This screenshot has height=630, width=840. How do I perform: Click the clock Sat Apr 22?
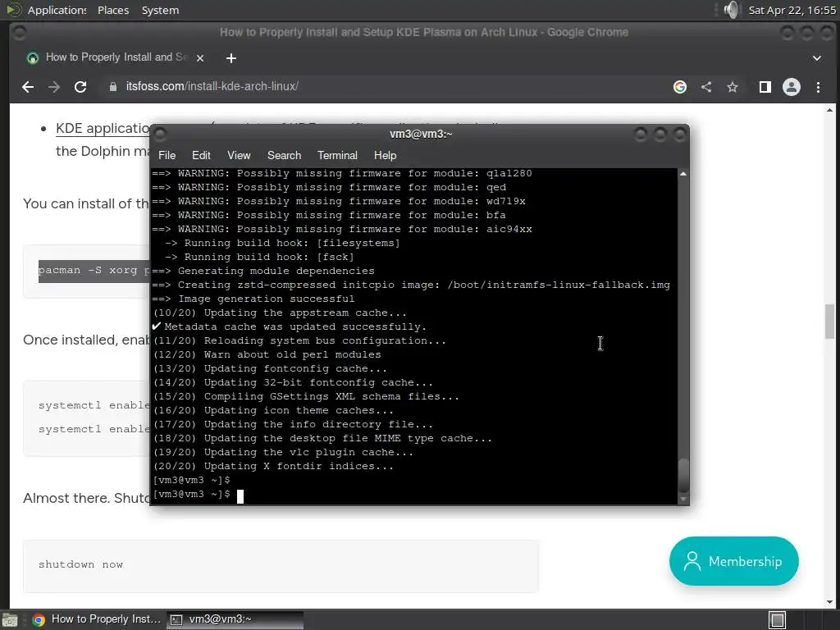(792, 10)
